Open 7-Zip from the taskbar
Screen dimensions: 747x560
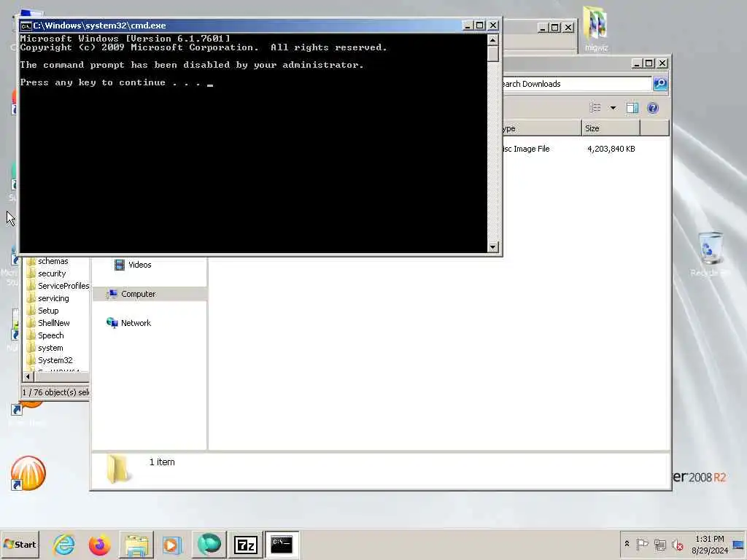click(245, 544)
